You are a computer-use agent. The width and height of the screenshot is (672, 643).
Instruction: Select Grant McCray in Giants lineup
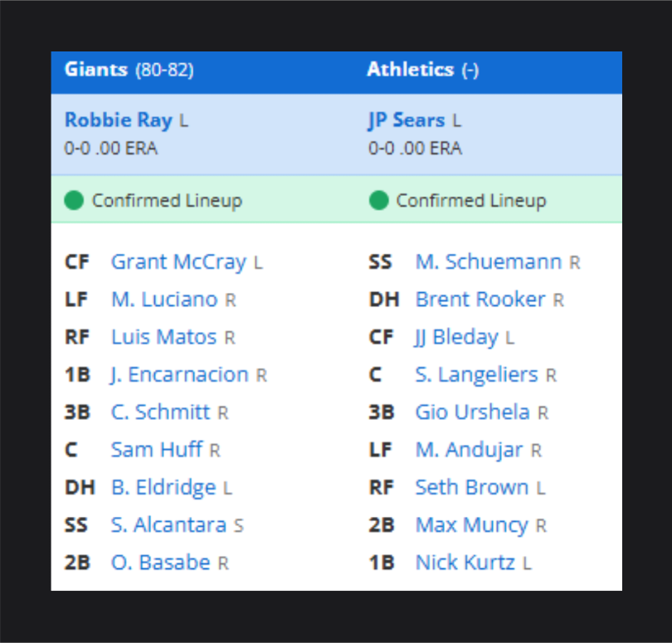178,262
